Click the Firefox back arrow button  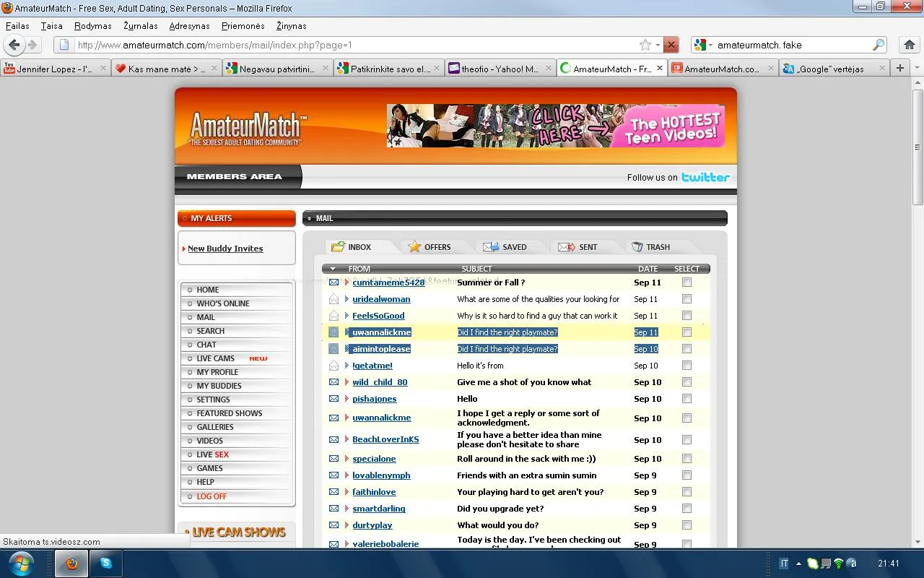coord(14,45)
